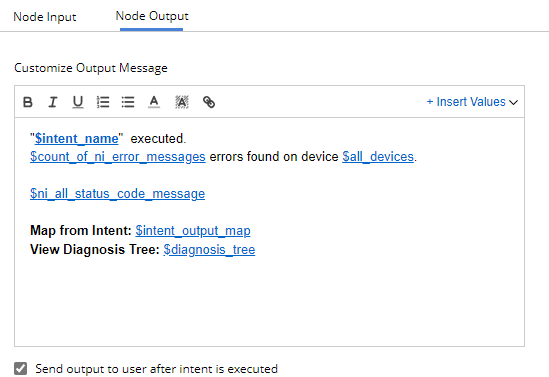The height and width of the screenshot is (377, 549).
Task: Expand the chevron next to Insert Values
Action: [514, 102]
